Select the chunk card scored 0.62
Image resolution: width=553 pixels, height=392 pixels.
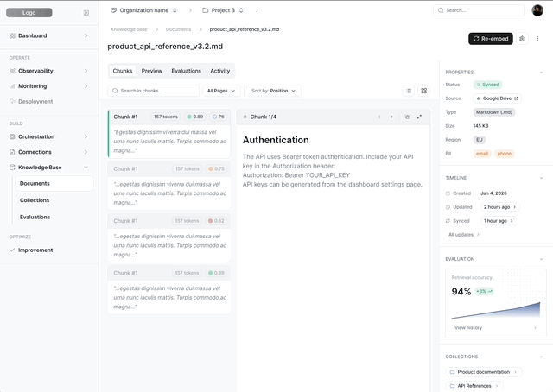pyautogui.click(x=169, y=237)
